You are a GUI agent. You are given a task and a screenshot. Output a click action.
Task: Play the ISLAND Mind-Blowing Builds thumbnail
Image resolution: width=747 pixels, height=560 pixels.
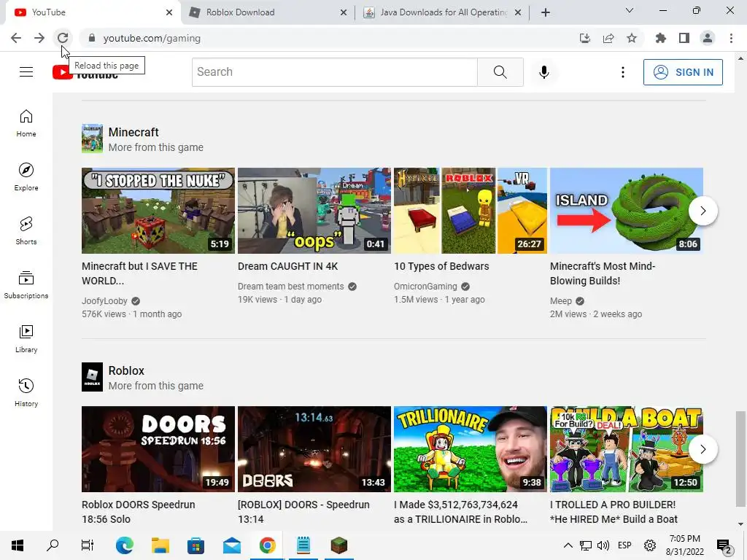pyautogui.click(x=627, y=211)
